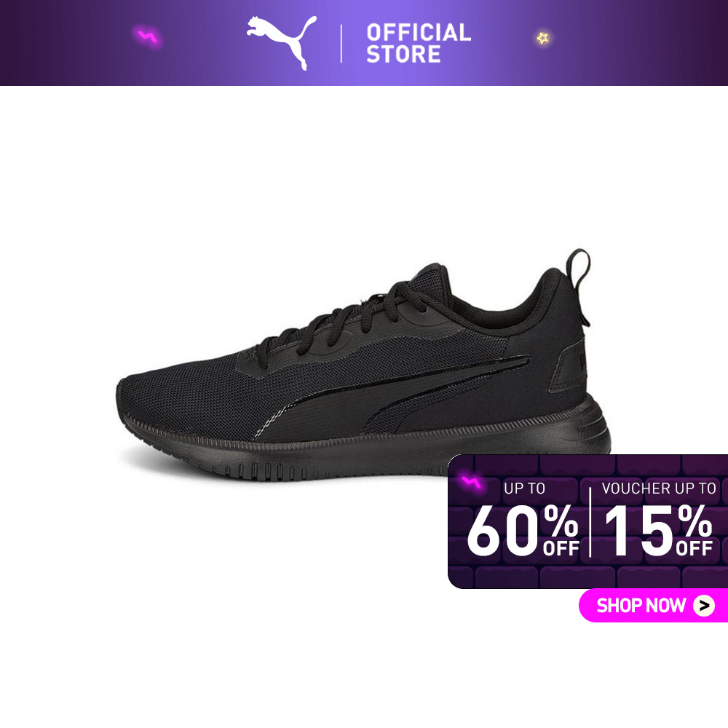Click the Puma leaping cat logo
This screenshot has width=728, height=728.
[x=282, y=42]
